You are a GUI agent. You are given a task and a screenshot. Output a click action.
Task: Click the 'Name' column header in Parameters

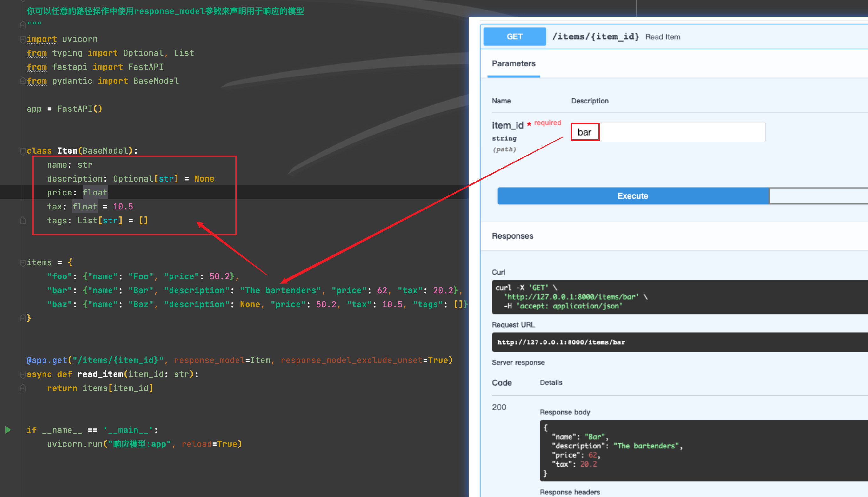click(501, 101)
